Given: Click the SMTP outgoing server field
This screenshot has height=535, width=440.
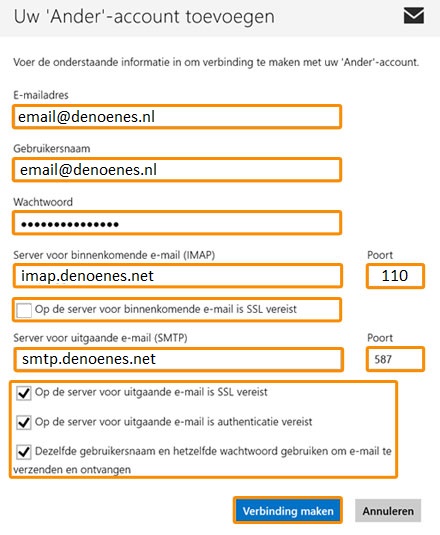Looking at the screenshot, I should pos(178,359).
